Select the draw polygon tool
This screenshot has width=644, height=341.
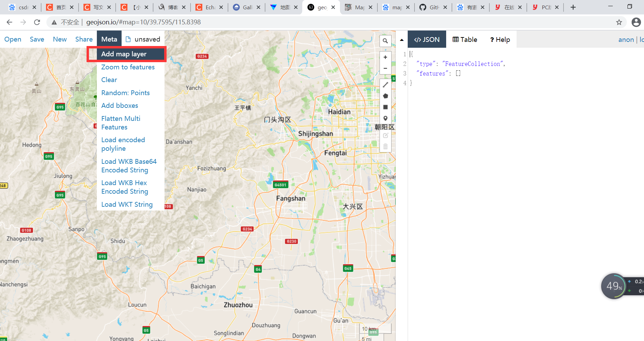coord(385,96)
